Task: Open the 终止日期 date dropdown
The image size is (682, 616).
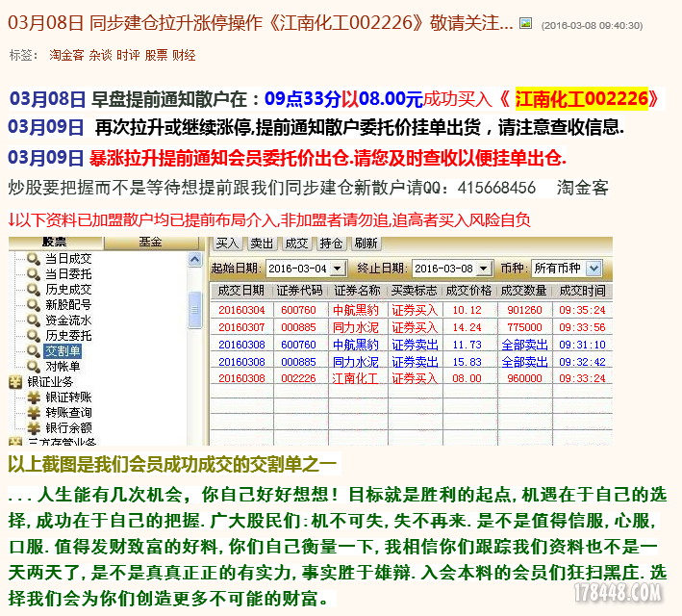Action: pos(484,269)
